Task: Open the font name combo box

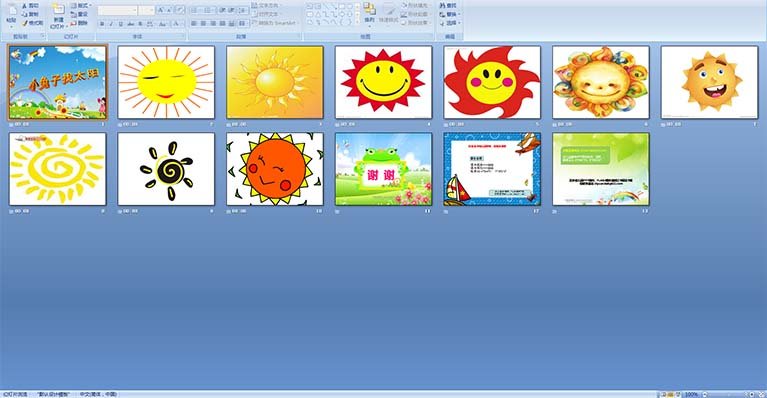Action: tap(117, 10)
